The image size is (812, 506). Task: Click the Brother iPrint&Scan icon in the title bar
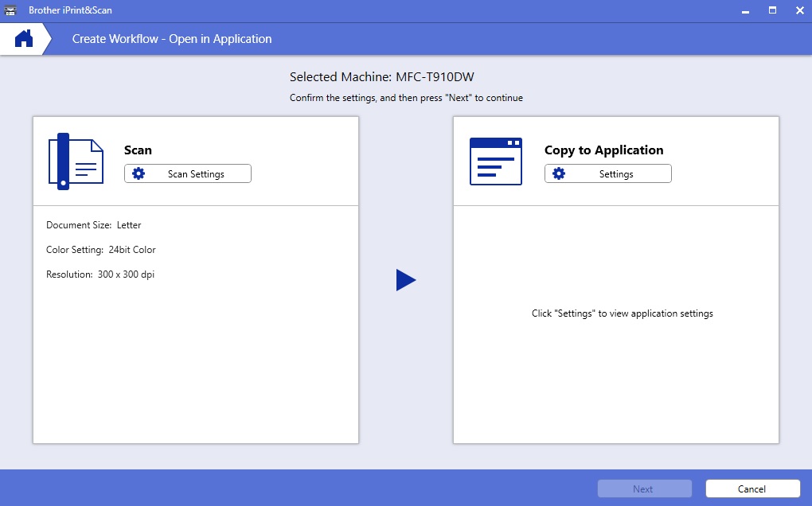click(13, 10)
